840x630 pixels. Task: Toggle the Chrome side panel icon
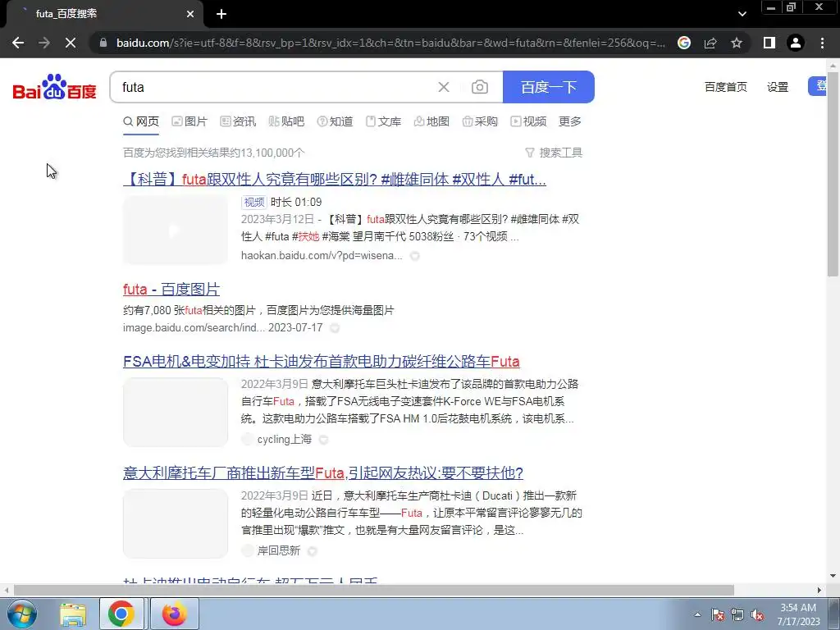click(x=769, y=43)
